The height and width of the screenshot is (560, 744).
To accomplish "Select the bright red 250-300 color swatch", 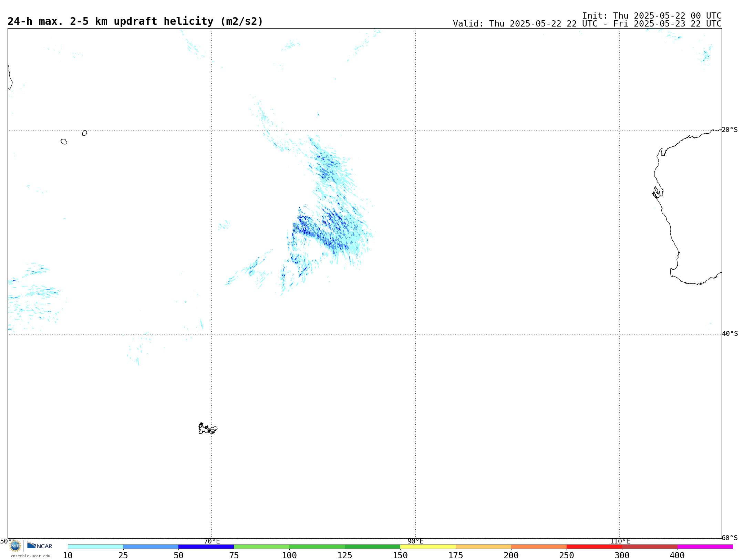I will [595, 547].
